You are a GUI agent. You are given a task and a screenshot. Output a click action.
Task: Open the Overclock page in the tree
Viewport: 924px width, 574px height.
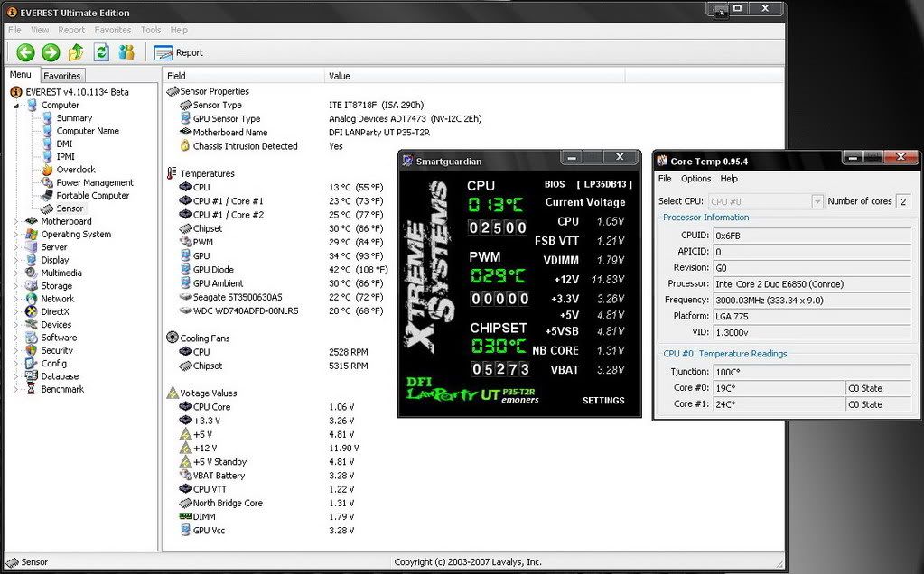tap(75, 170)
